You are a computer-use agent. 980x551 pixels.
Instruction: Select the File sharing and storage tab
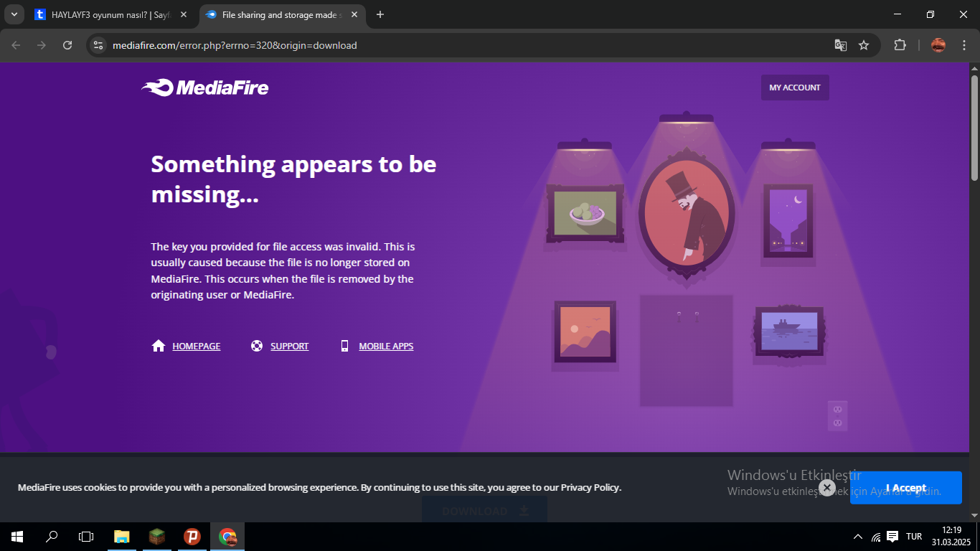(x=281, y=14)
